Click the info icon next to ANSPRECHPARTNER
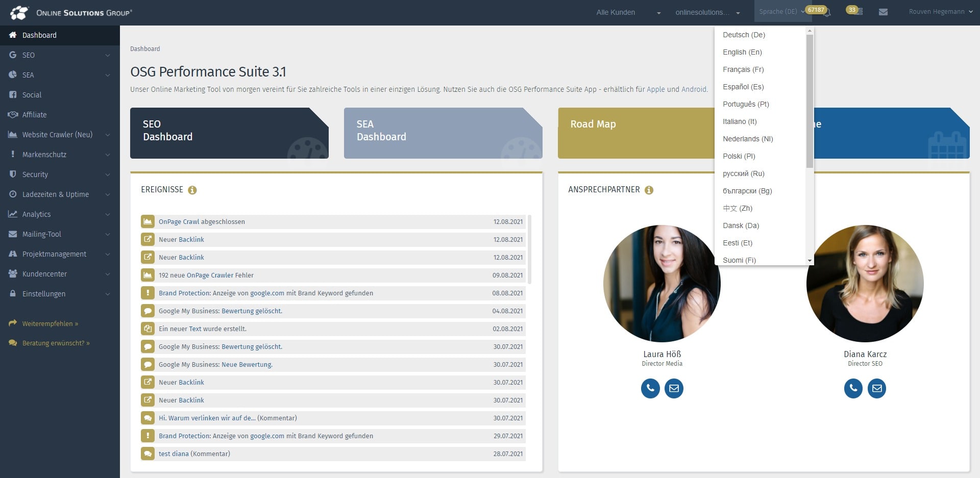The height and width of the screenshot is (478, 980). 649,190
